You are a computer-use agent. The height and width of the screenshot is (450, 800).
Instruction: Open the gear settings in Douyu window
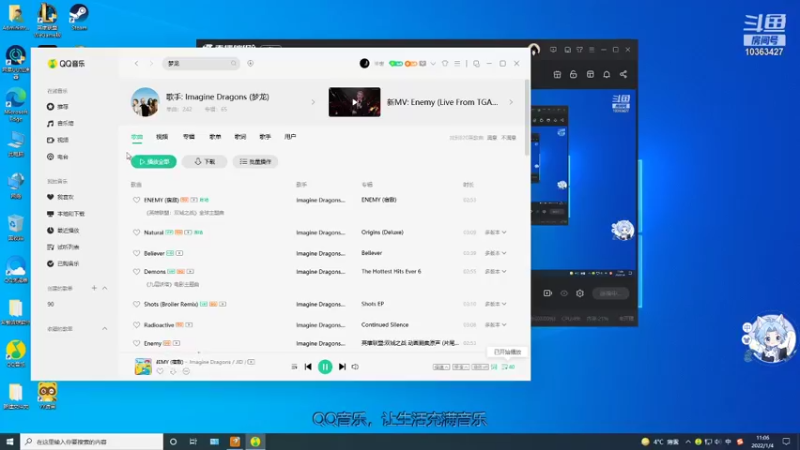tap(580, 293)
